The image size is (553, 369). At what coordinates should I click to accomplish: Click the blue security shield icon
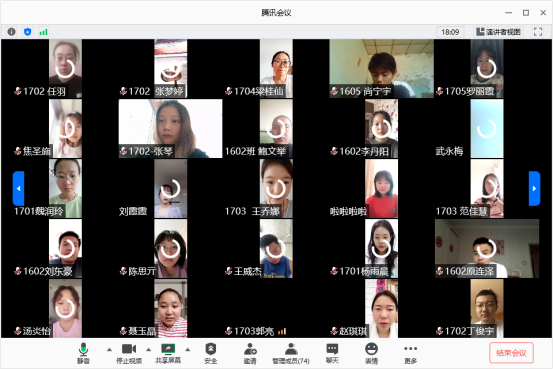28,32
